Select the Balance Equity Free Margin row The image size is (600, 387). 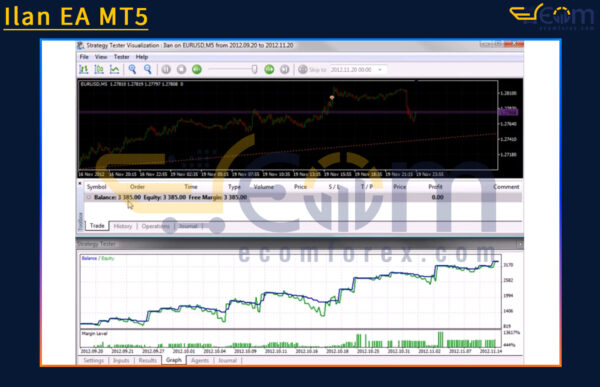[303, 198]
